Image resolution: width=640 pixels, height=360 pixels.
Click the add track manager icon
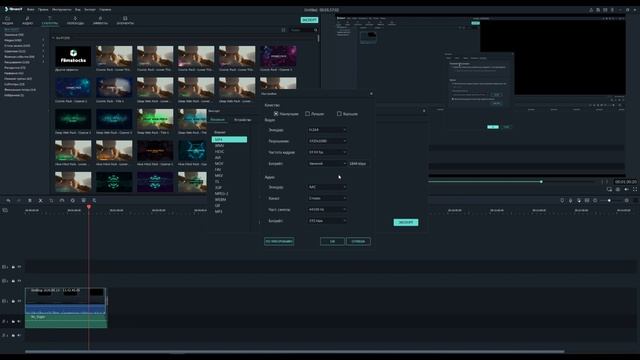pos(5,210)
